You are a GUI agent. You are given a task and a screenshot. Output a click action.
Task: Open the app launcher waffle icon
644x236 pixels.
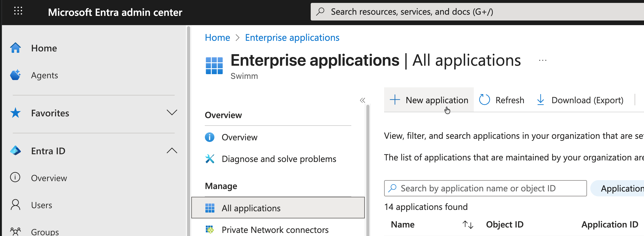click(x=18, y=11)
